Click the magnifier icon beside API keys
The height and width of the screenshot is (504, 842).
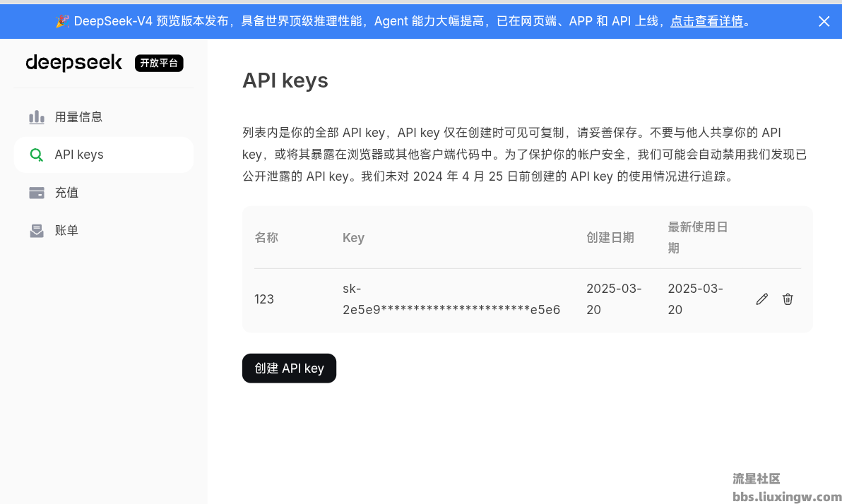tap(37, 155)
